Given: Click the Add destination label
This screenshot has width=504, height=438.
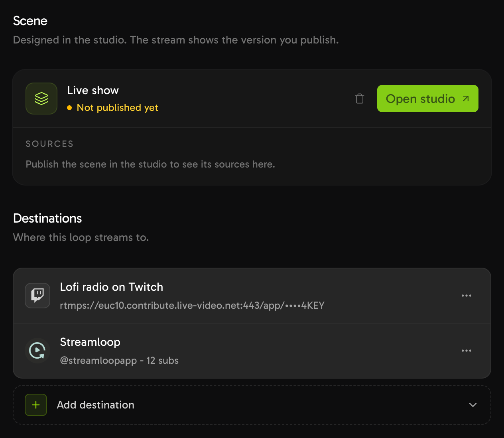Looking at the screenshot, I should (96, 405).
